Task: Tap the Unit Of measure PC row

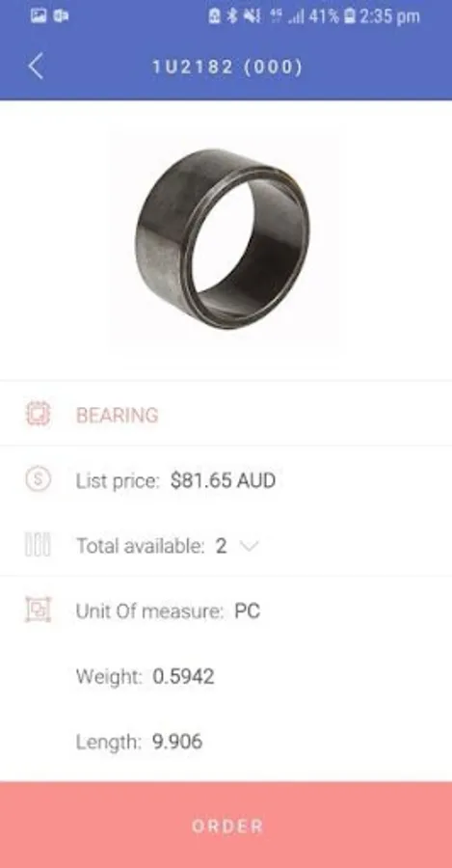Action: point(226,611)
